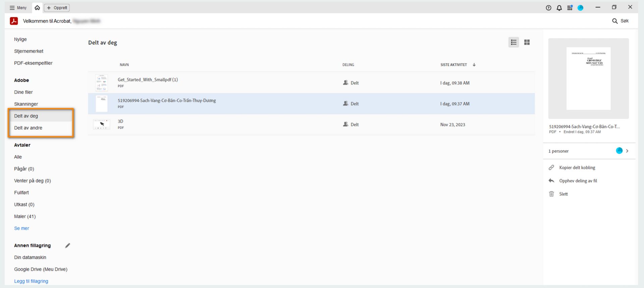644x288 pixels.
Task: Click the Opphev deling av fil arrow icon
Action: click(x=551, y=181)
